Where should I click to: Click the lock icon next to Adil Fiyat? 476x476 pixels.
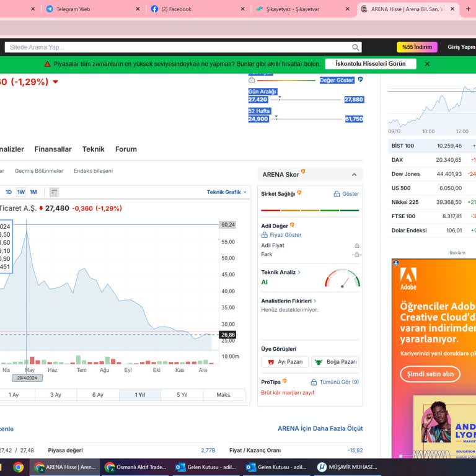point(357,245)
